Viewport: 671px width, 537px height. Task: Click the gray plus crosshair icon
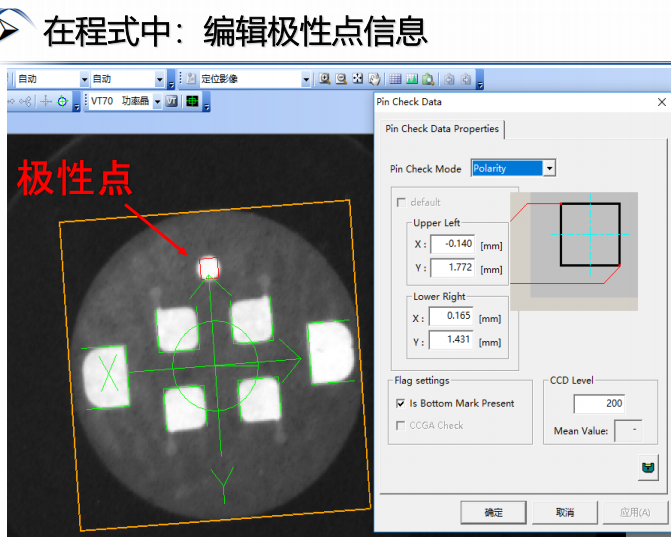[46, 101]
